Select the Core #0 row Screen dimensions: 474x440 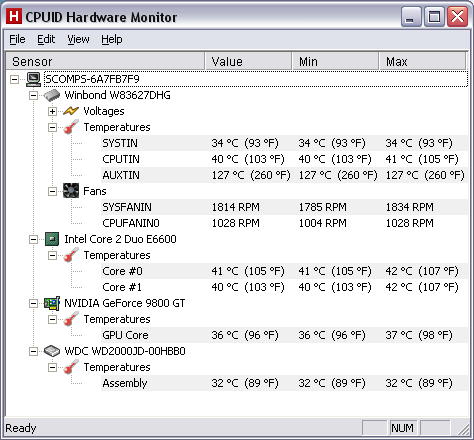284,271
